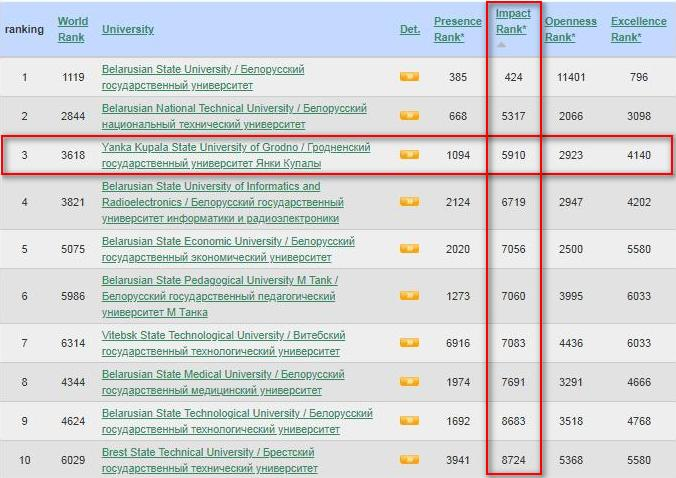The width and height of the screenshot is (676, 478).
Task: Open Belarusian State University link
Action: click(x=203, y=77)
